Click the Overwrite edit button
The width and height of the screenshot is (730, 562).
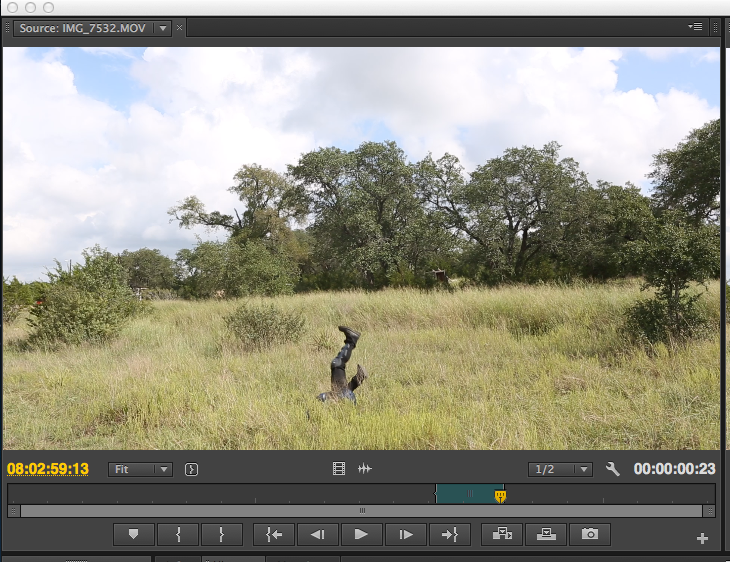[546, 534]
